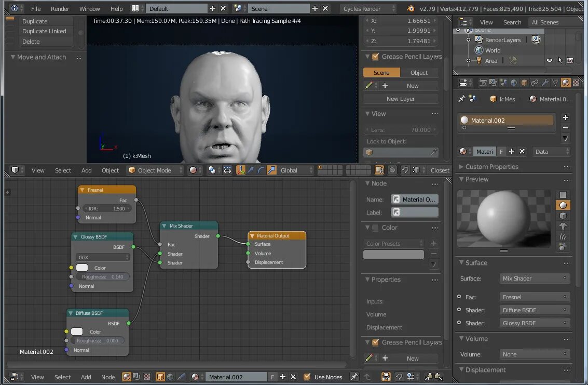Open the Object Mode dropdown

pos(156,170)
